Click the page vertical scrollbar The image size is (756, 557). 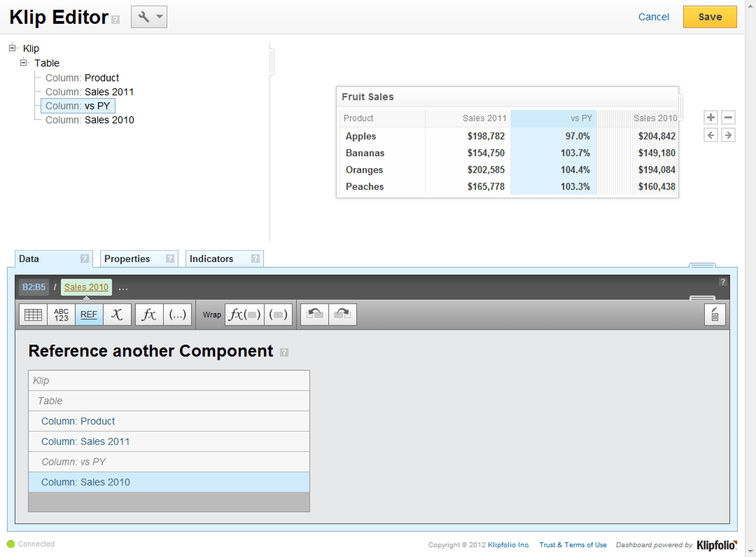[750, 278]
